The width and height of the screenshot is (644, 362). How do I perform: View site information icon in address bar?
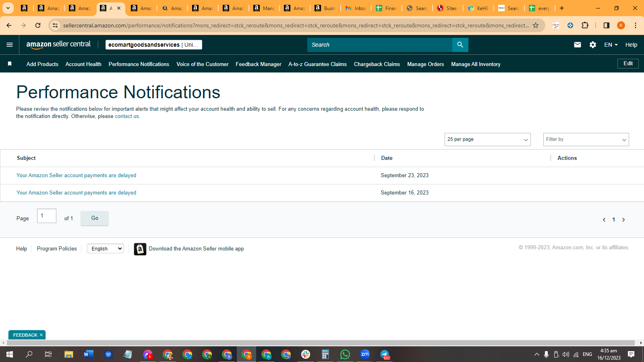coord(55,25)
